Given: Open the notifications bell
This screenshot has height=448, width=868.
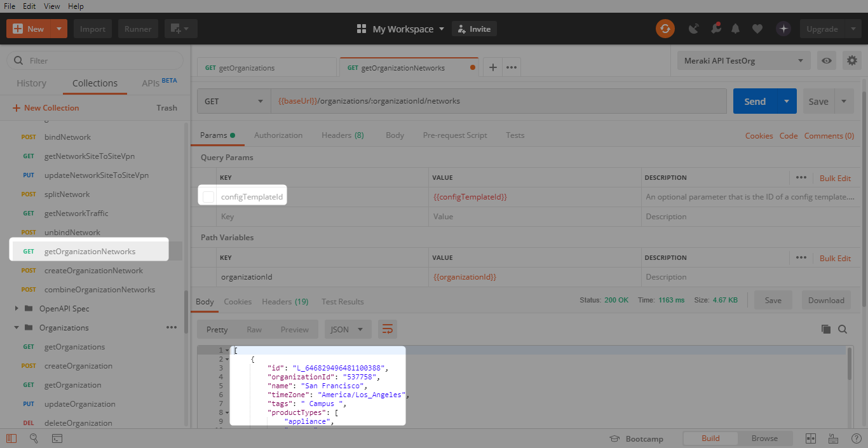Looking at the screenshot, I should (736, 29).
